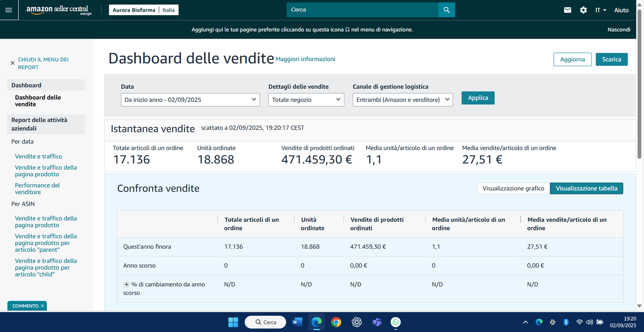644x332 pixels.
Task: Open the hamburger navigation menu
Action: 9,10
